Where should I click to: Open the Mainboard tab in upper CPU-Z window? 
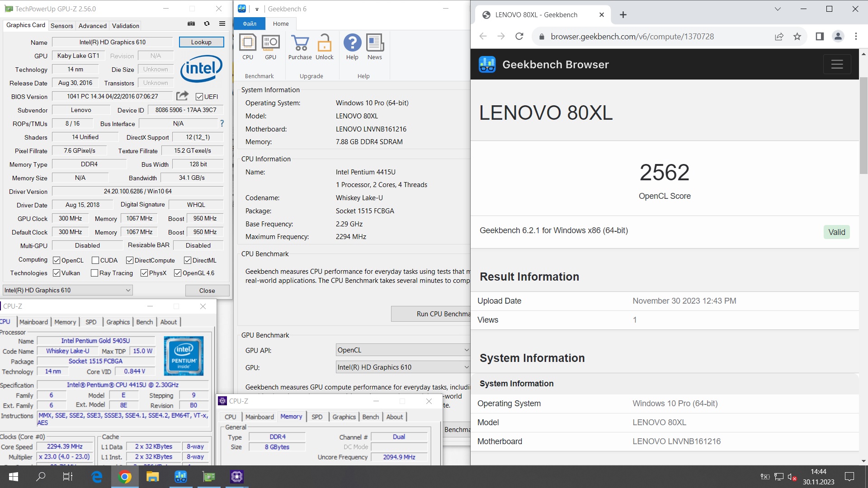[33, 322]
